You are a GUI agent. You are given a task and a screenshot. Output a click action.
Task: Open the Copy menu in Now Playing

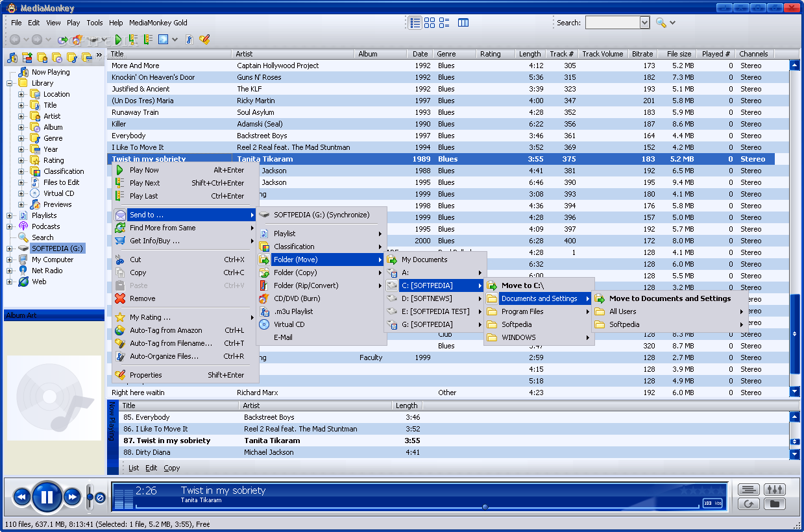pos(172,468)
